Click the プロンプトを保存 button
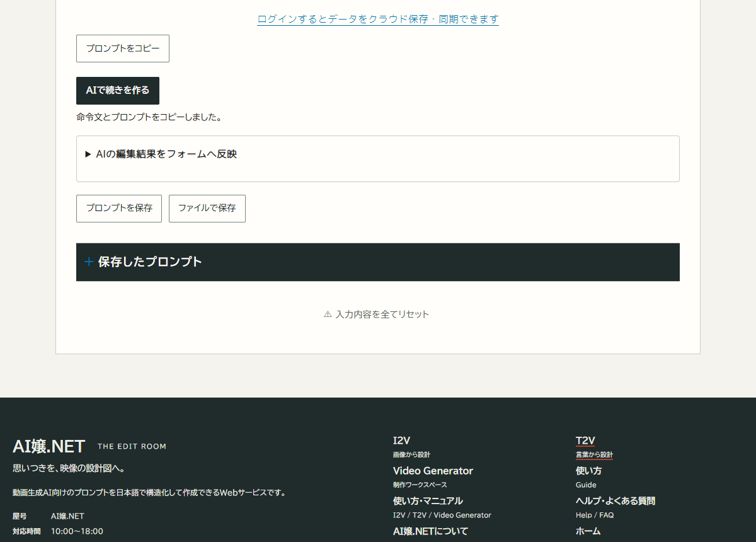Viewport: 756px width, 542px height. coord(119,209)
